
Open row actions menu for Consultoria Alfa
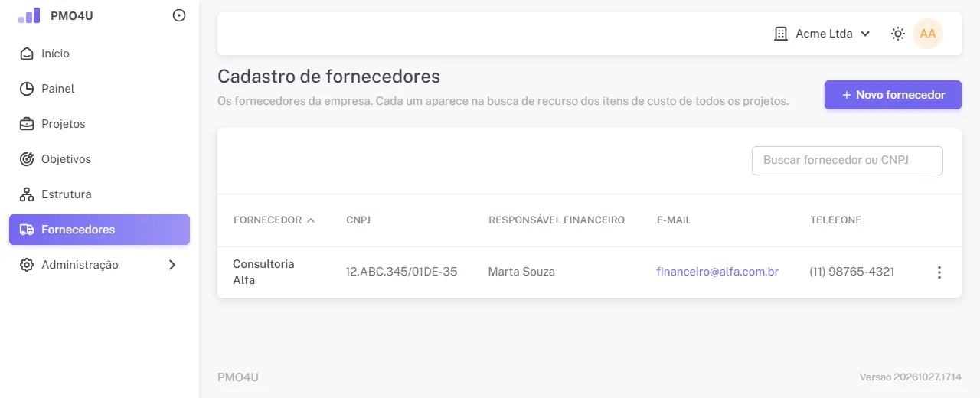[x=939, y=272]
